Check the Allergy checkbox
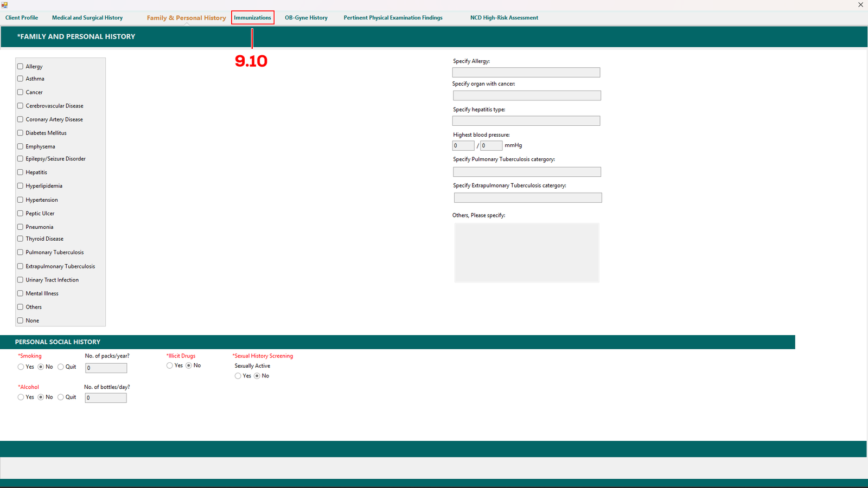868x488 pixels. 20,66
